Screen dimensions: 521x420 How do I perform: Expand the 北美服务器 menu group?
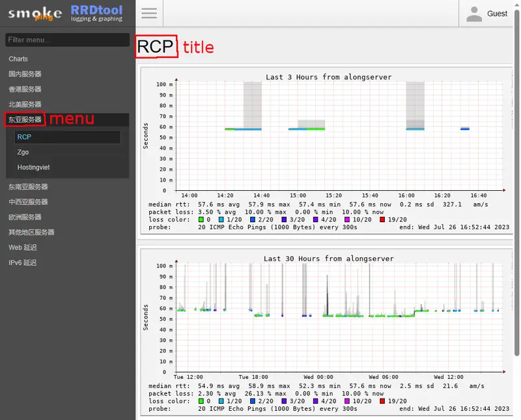25,104
